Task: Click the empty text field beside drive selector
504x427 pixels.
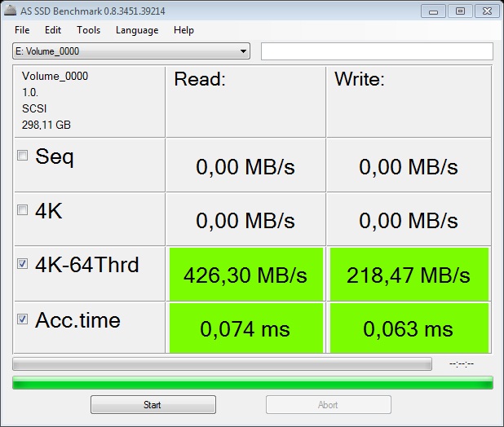Action: pyautogui.click(x=377, y=51)
